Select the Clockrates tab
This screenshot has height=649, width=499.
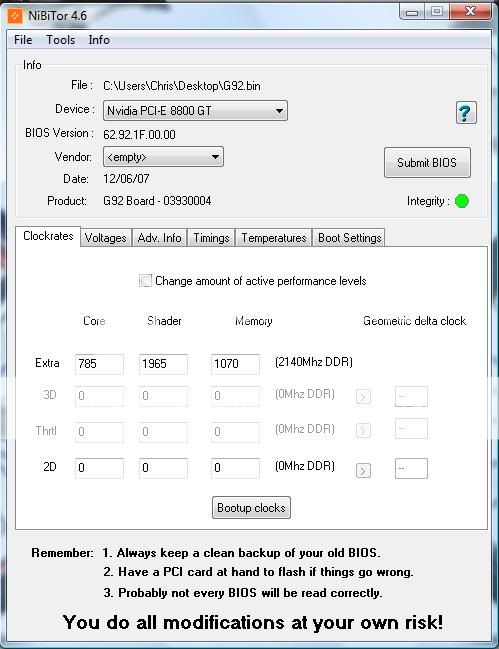tap(48, 236)
